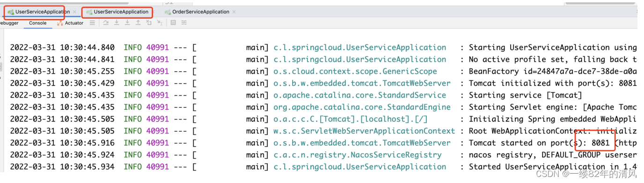Click the 'Starting Servlet engine' log message
This screenshot has width=644, height=183.
click(553, 107)
